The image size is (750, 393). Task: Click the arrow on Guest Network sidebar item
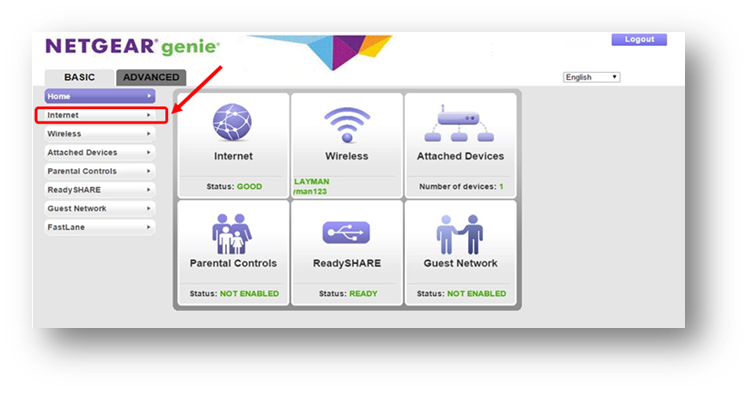pos(149,208)
